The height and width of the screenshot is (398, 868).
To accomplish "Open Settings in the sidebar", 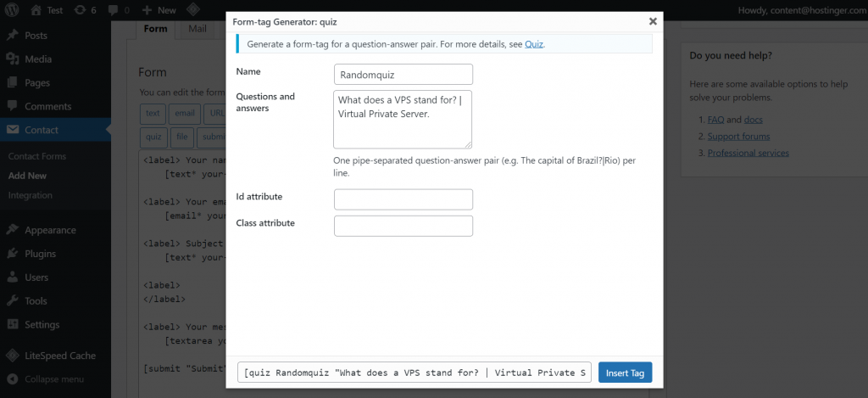I will (55, 324).
